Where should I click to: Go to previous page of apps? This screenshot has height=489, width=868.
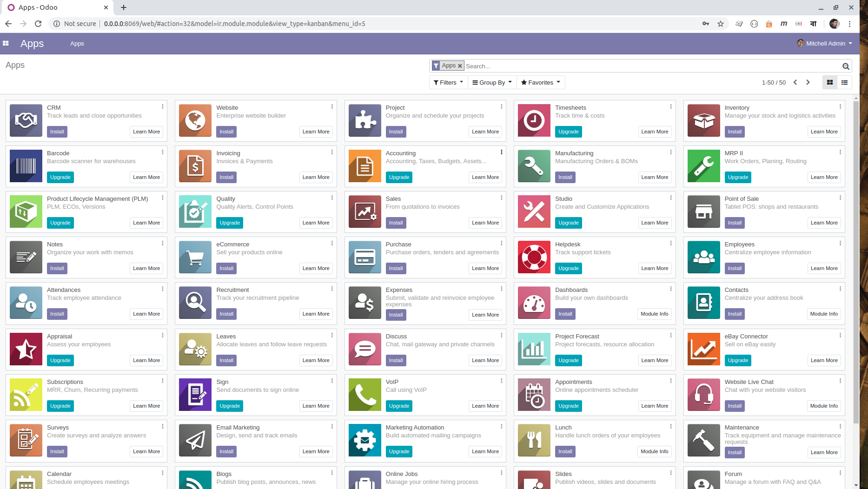coord(795,82)
